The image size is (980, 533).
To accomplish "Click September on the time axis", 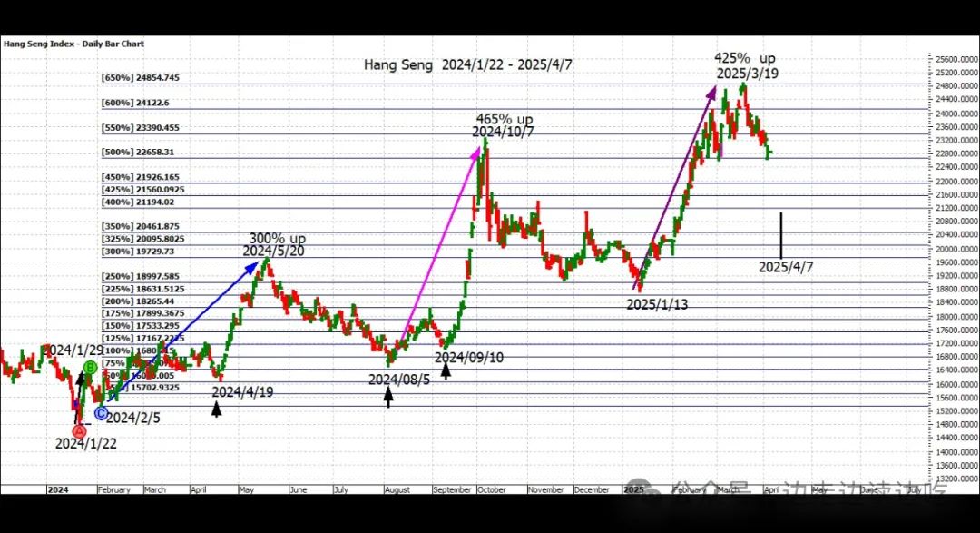I will (452, 489).
